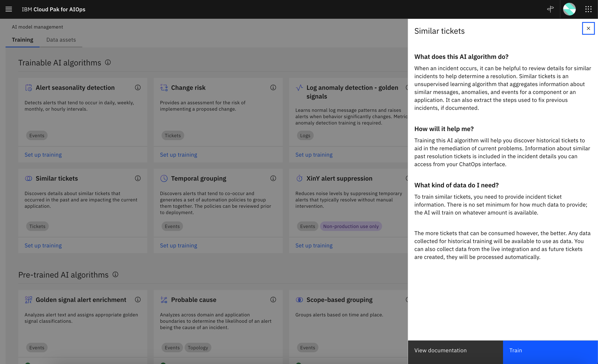Click Set up training under Change risk
Screen dimensions: 598x364
[x=178, y=154]
